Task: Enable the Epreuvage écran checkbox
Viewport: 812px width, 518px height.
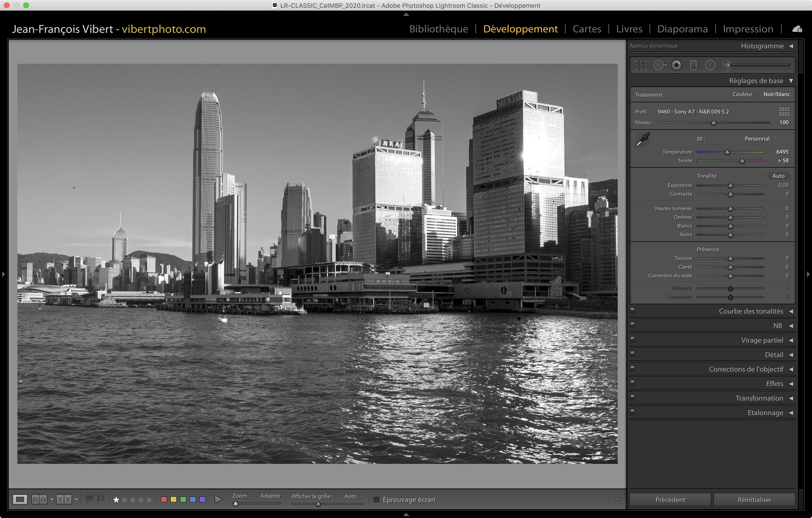Action: click(x=377, y=499)
